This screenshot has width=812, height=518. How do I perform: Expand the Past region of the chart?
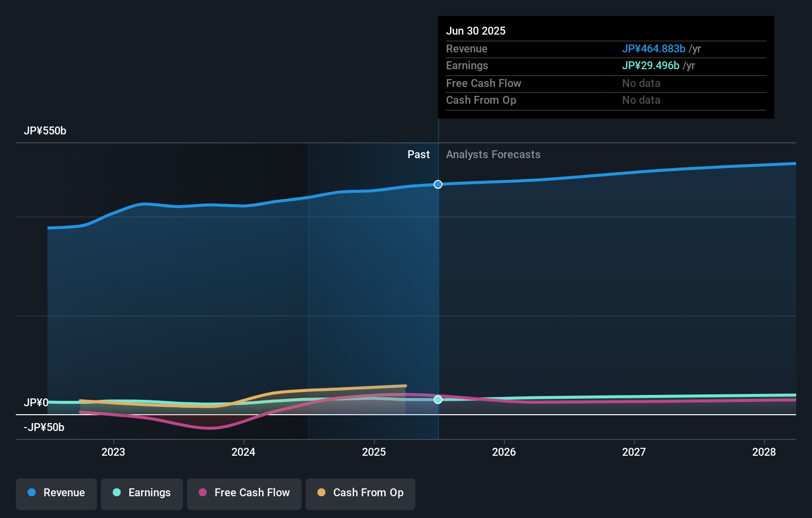pos(418,154)
